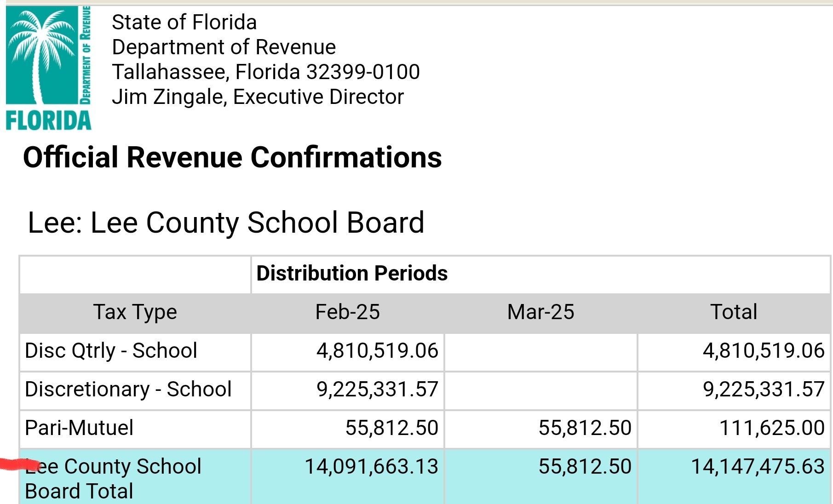
Task: Select the Discretionary - School row label
Action: pos(128,389)
